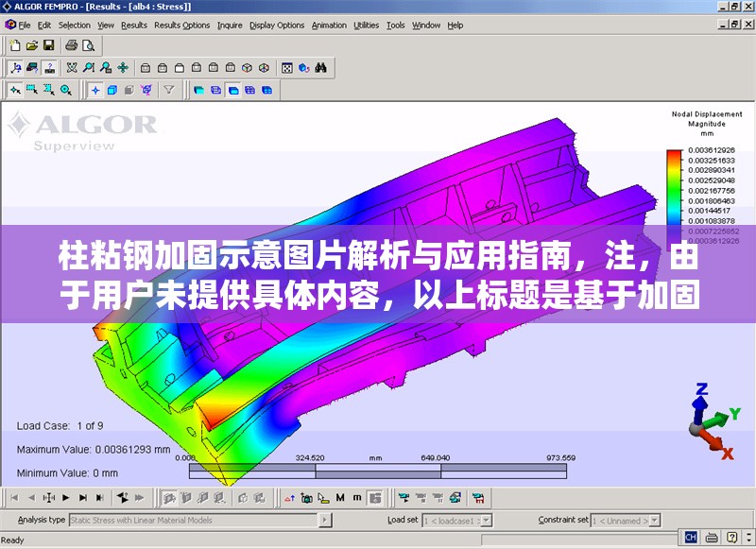Open Print Preview from the toolbar
Viewport: 756px width, 549px height.
tap(89, 45)
